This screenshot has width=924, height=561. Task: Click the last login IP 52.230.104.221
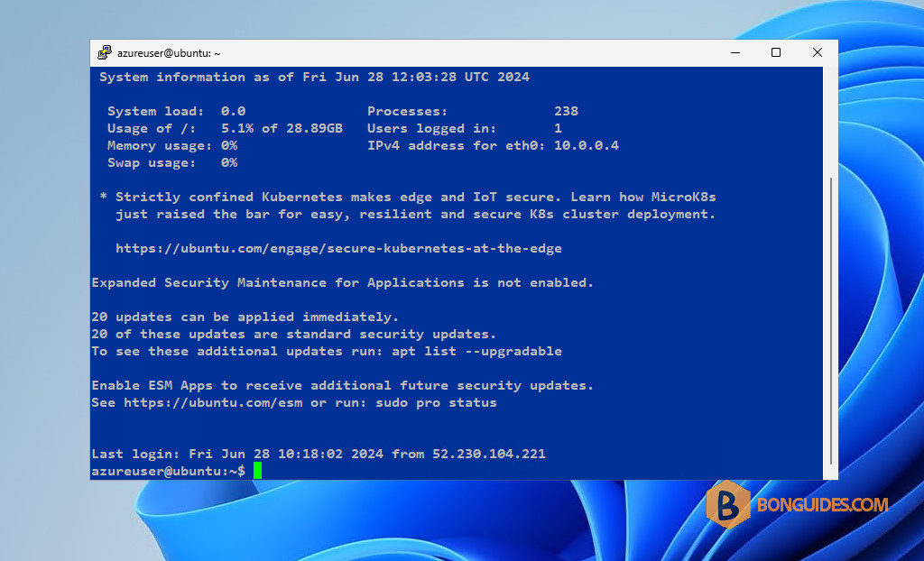489,454
